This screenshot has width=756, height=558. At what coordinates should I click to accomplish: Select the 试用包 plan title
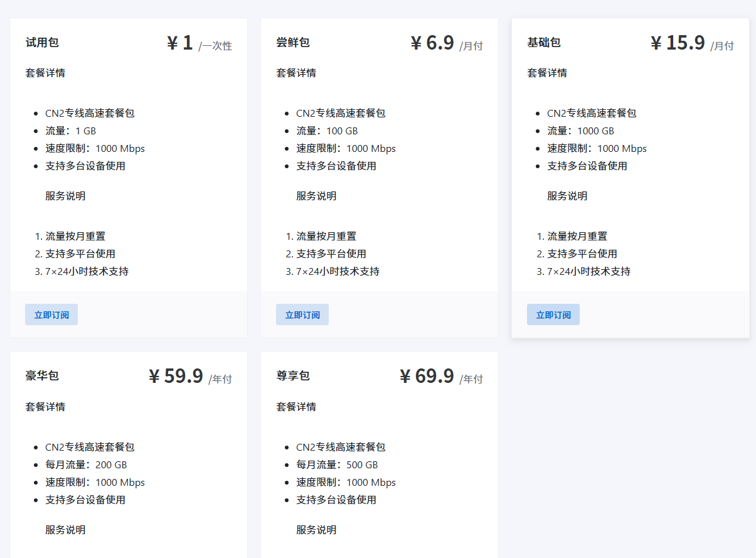point(42,43)
